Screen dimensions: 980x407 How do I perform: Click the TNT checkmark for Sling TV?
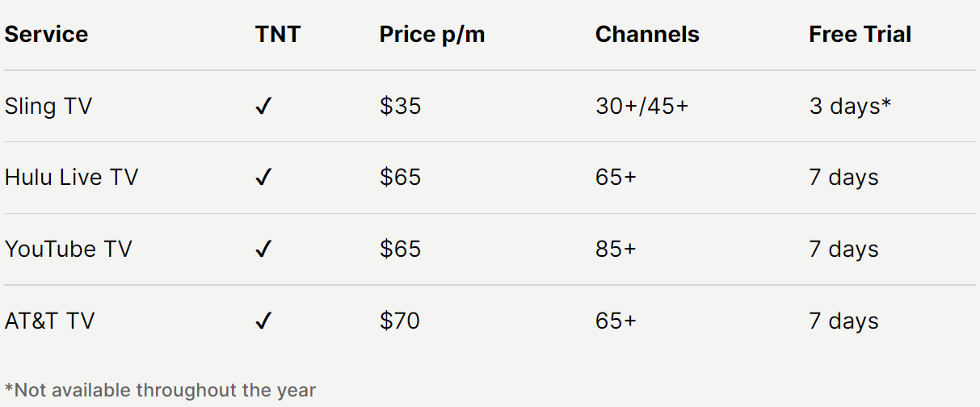click(x=263, y=107)
